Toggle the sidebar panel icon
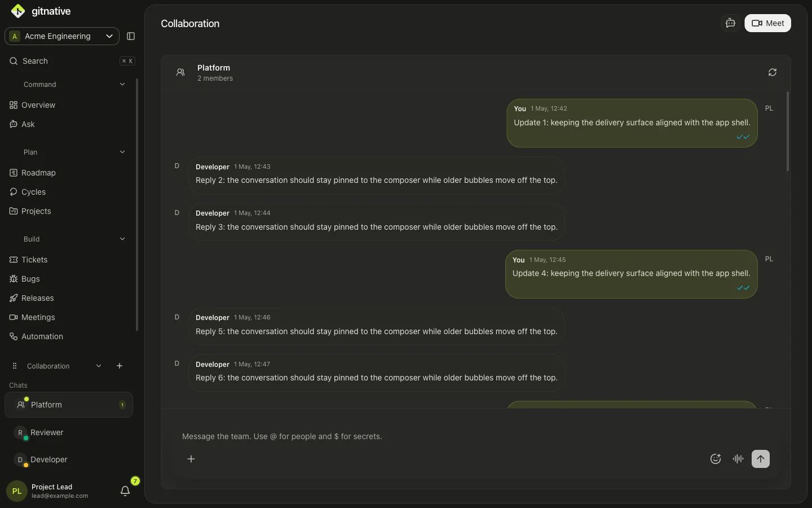This screenshot has height=508, width=812. point(131,36)
